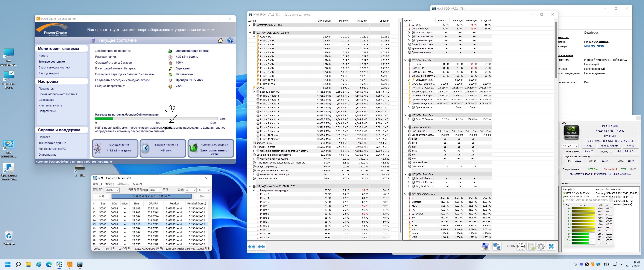Open the 파일(F) menu in LinX
Viewport: 644px width, 270px height.
[x=97, y=184]
